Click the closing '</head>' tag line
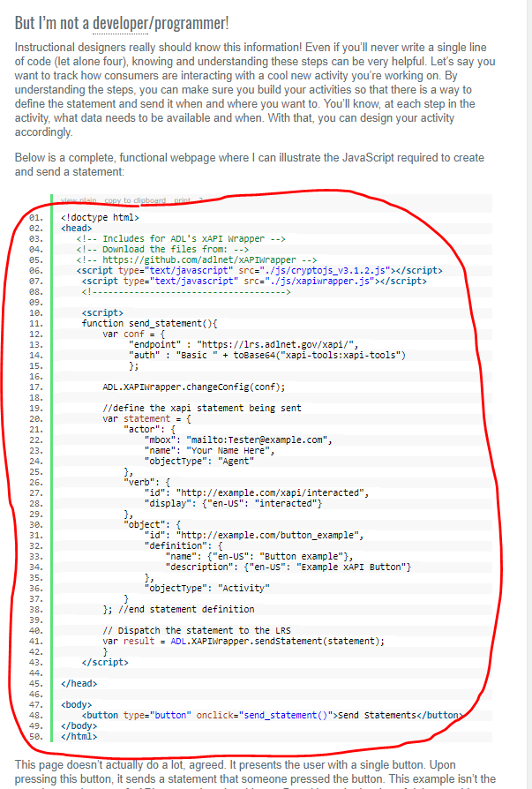Image resolution: width=532 pixels, height=789 pixels. (79, 682)
